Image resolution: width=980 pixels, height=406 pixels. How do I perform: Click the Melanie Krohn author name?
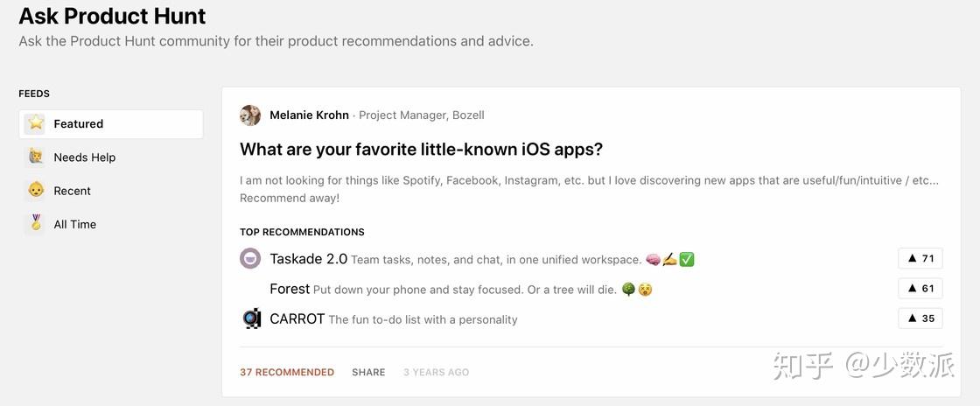[x=309, y=115]
